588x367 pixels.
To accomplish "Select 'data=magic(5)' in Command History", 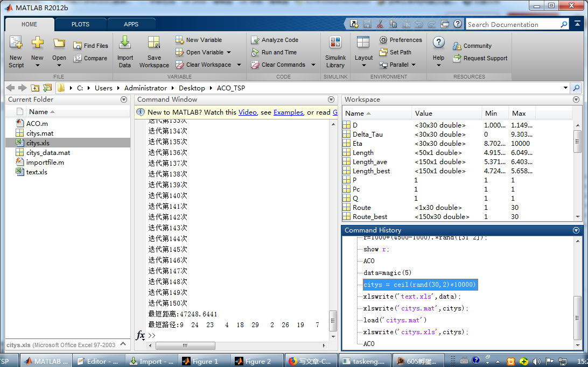I will coord(387,272).
